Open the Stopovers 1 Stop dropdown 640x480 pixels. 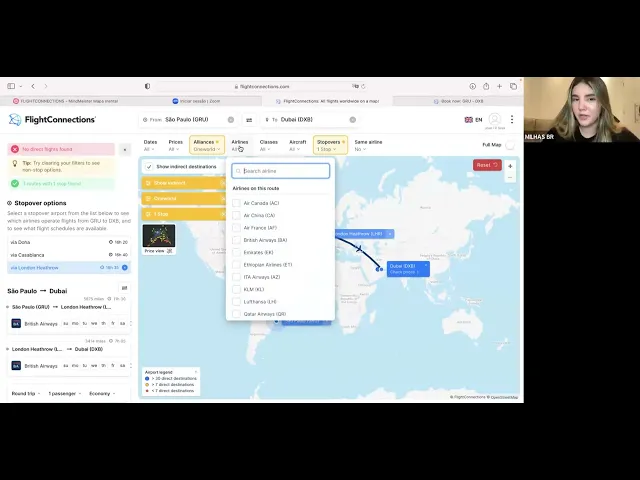(331, 145)
